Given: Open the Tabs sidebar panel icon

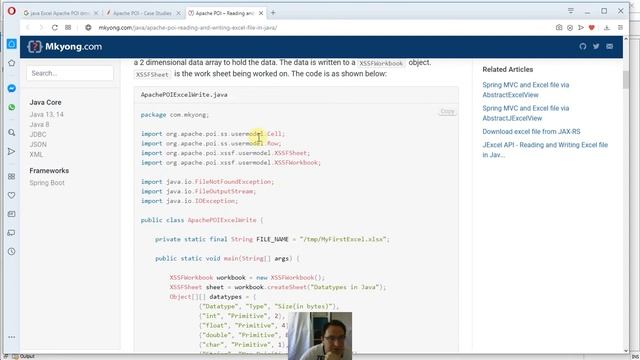Looking at the screenshot, I should point(12,233).
